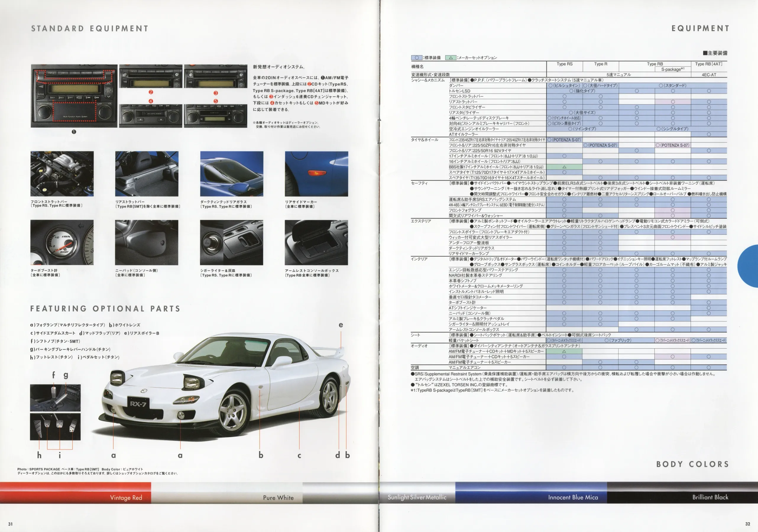Select the S-package sub-column header
The width and height of the screenshot is (758, 532).
coord(673,69)
